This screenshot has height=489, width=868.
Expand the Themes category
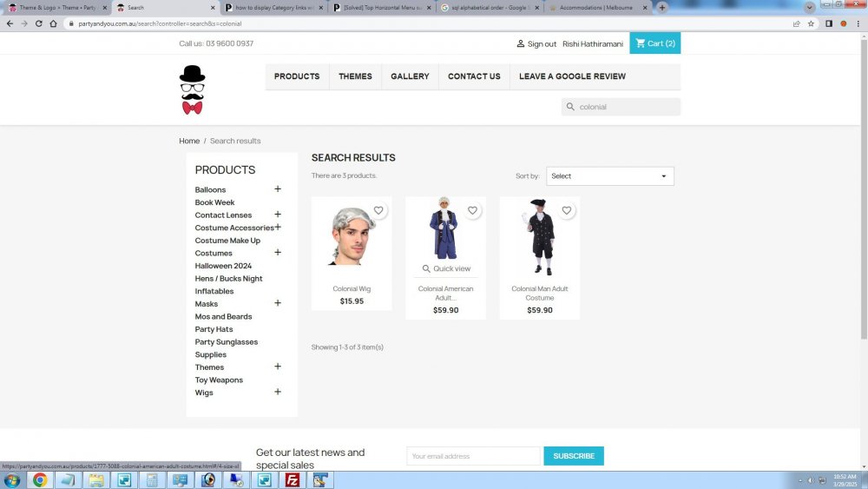tap(278, 367)
